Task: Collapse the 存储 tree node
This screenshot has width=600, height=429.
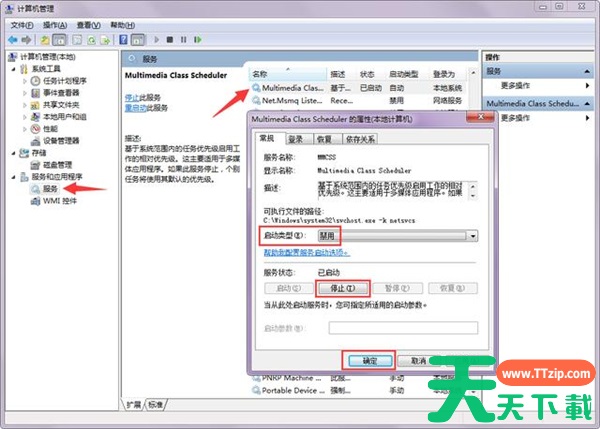Action: (x=14, y=153)
